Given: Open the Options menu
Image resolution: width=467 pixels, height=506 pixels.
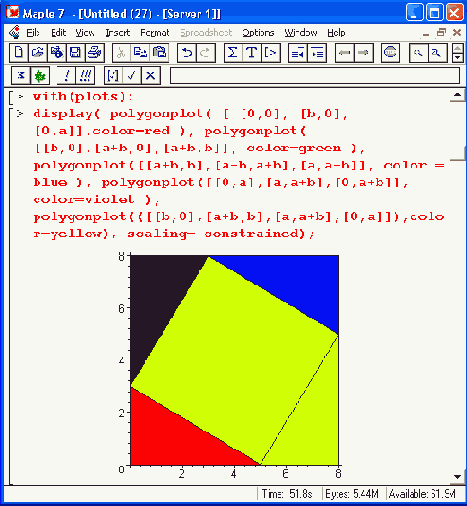Looking at the screenshot, I should (258, 33).
